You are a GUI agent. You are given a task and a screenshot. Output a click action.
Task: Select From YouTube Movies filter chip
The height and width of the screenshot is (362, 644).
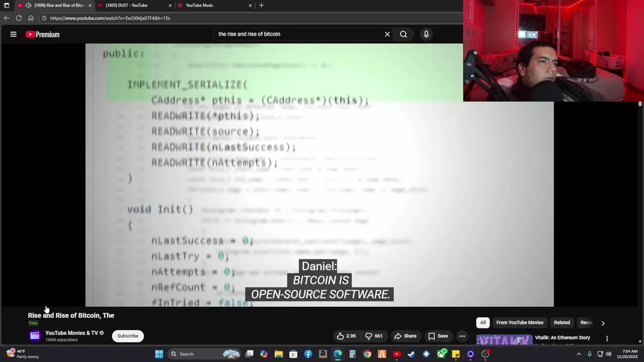(520, 323)
